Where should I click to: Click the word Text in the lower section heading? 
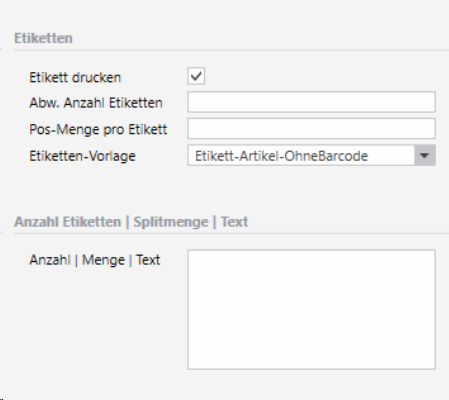coord(234,222)
